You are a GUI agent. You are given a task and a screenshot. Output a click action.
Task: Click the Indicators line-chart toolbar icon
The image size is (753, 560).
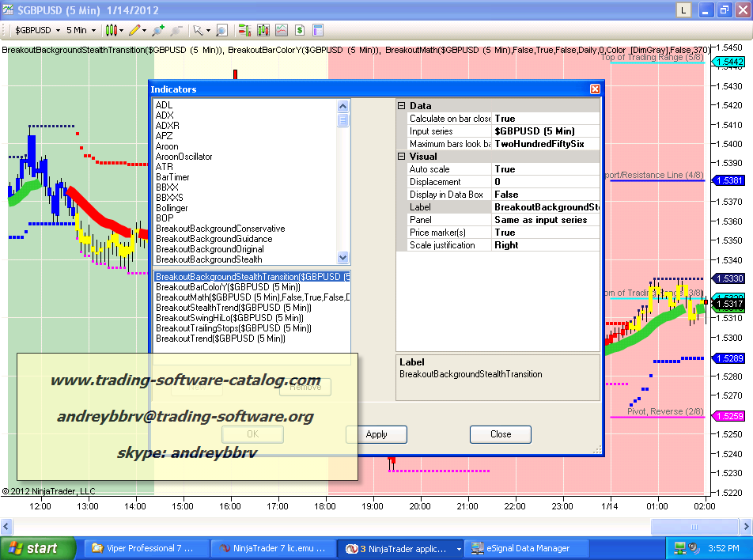coord(281,30)
